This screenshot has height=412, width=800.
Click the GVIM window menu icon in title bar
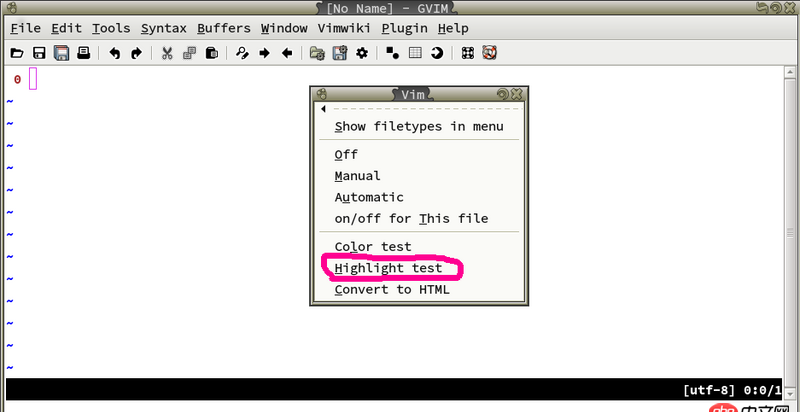pos(10,8)
